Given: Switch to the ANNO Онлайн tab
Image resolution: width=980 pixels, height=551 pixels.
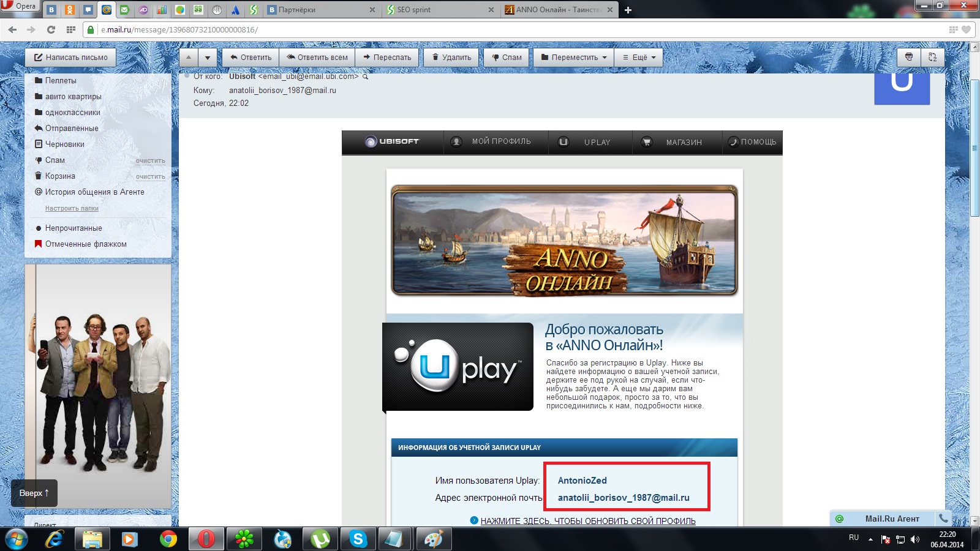Looking at the screenshot, I should coord(559,10).
